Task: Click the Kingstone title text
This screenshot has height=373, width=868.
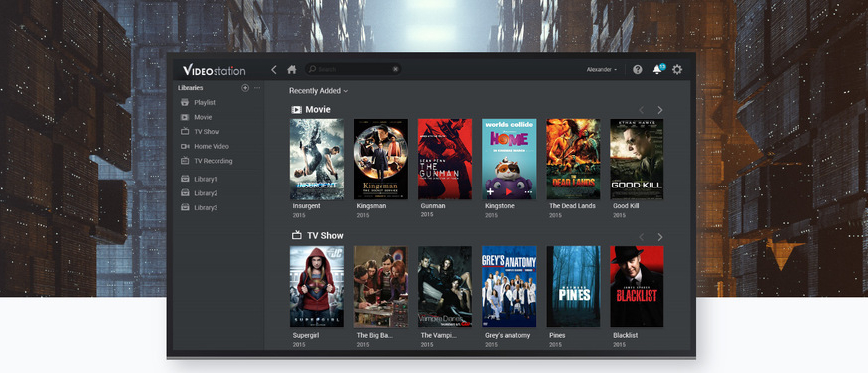Action: pos(499,206)
